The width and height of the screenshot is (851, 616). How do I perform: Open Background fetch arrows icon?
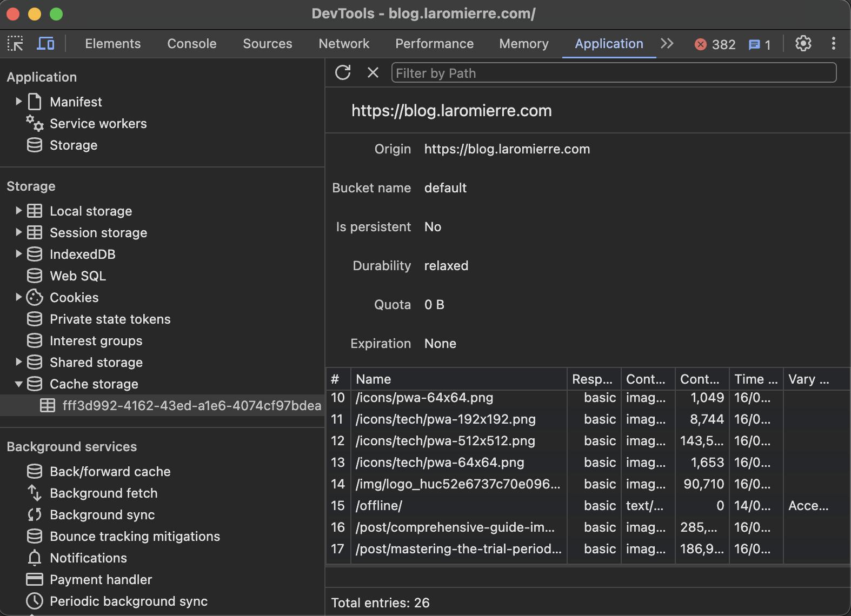pyautogui.click(x=35, y=493)
